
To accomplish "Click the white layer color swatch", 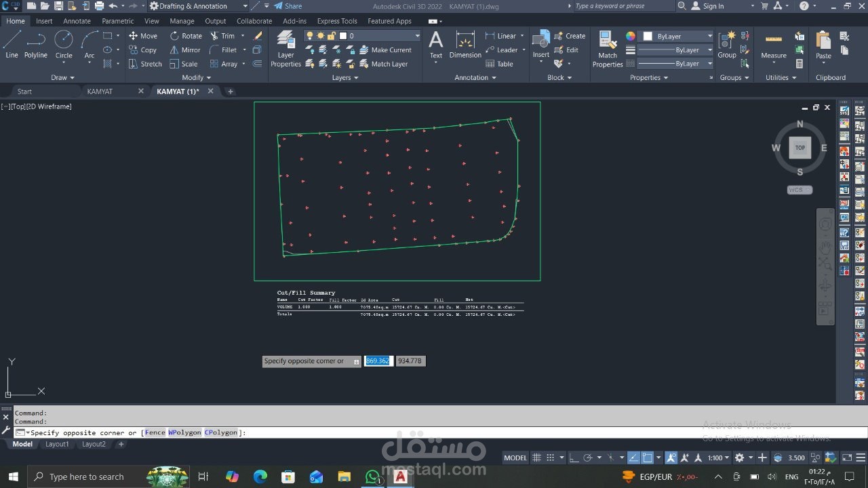I will pos(343,36).
